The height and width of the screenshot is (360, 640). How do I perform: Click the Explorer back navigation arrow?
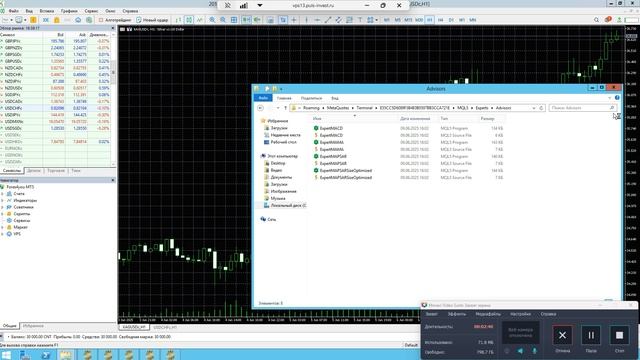click(260, 108)
